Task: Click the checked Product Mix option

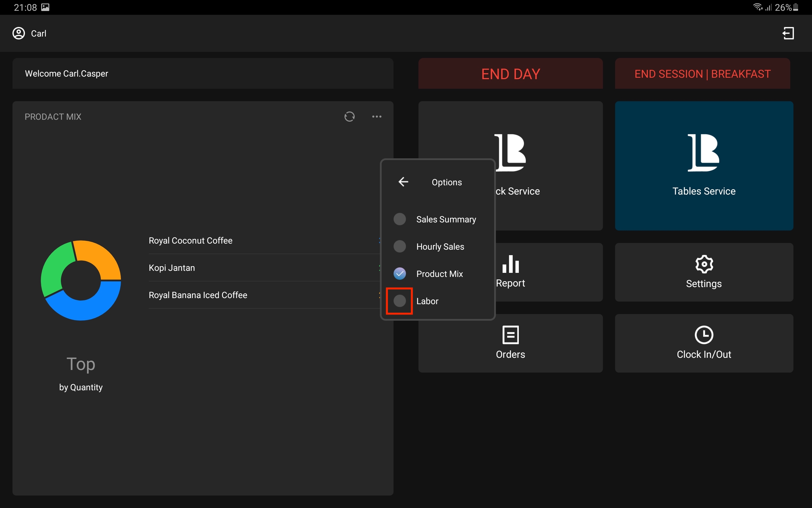Action: coord(400,273)
